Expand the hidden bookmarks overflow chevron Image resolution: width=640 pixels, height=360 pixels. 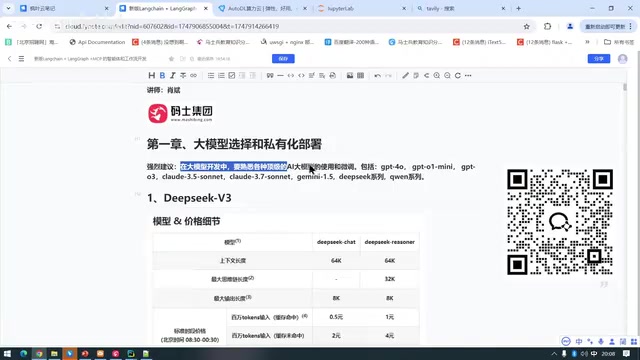click(587, 42)
